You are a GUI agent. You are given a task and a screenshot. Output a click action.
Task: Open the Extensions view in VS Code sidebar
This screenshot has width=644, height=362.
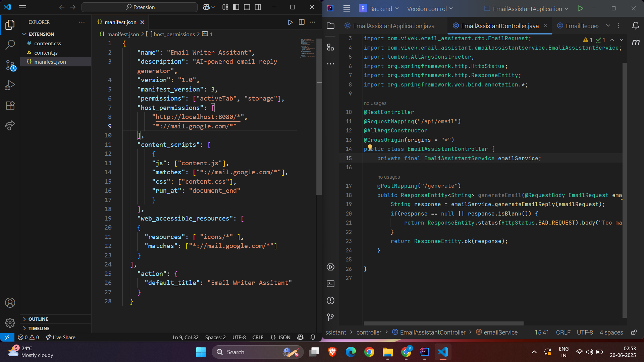click(10, 106)
